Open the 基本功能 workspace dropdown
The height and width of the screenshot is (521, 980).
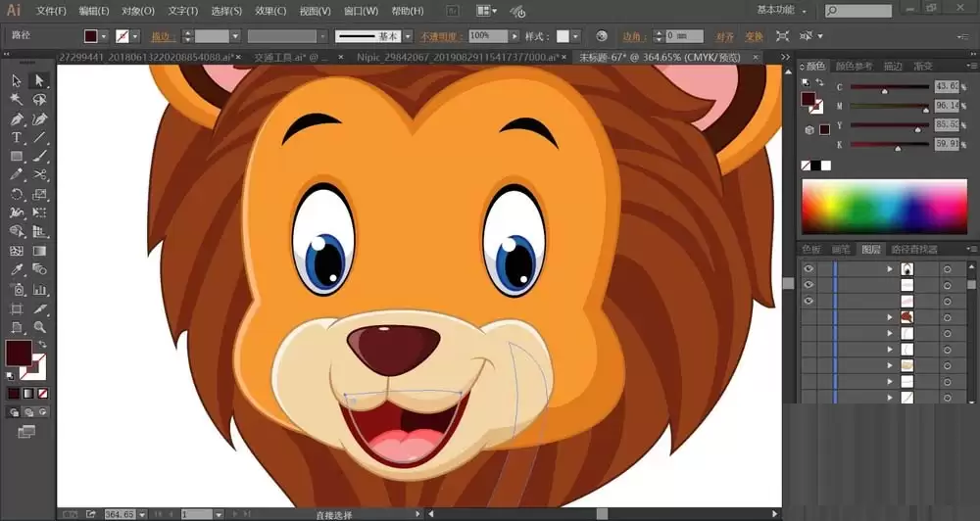tap(782, 10)
